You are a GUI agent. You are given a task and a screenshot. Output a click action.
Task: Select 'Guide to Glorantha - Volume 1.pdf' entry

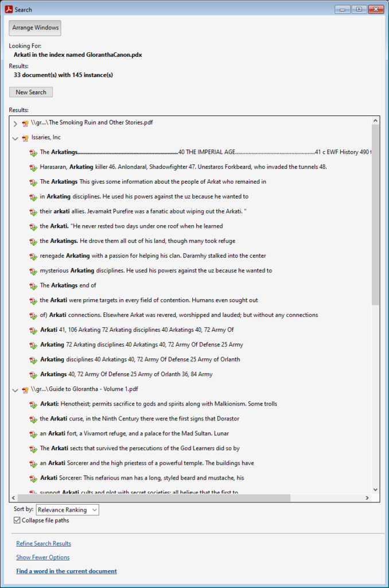pyautogui.click(x=84, y=389)
